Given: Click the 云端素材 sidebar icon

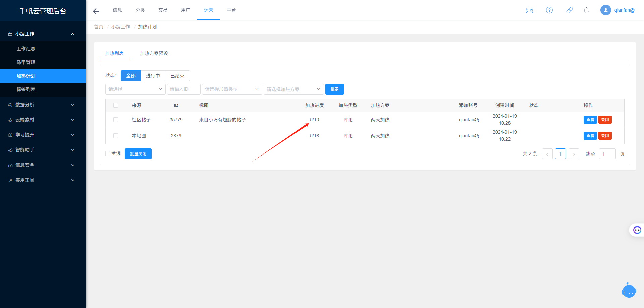Looking at the screenshot, I should click(10, 120).
